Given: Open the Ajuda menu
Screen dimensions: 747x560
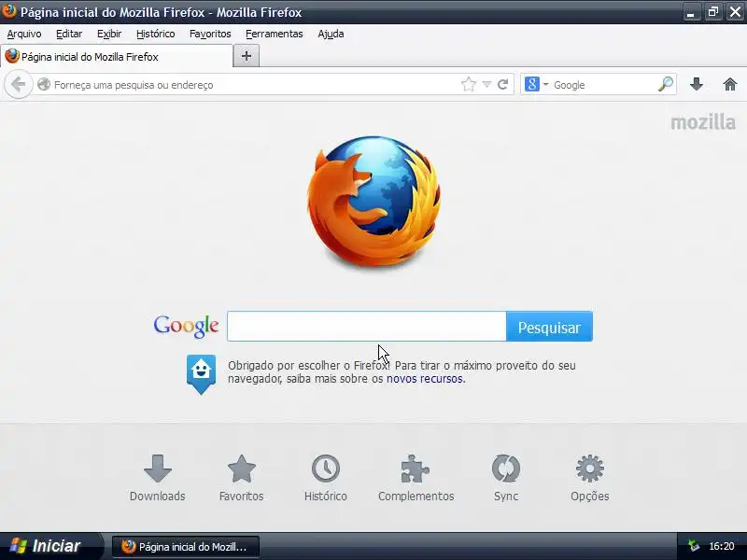Looking at the screenshot, I should 331,34.
